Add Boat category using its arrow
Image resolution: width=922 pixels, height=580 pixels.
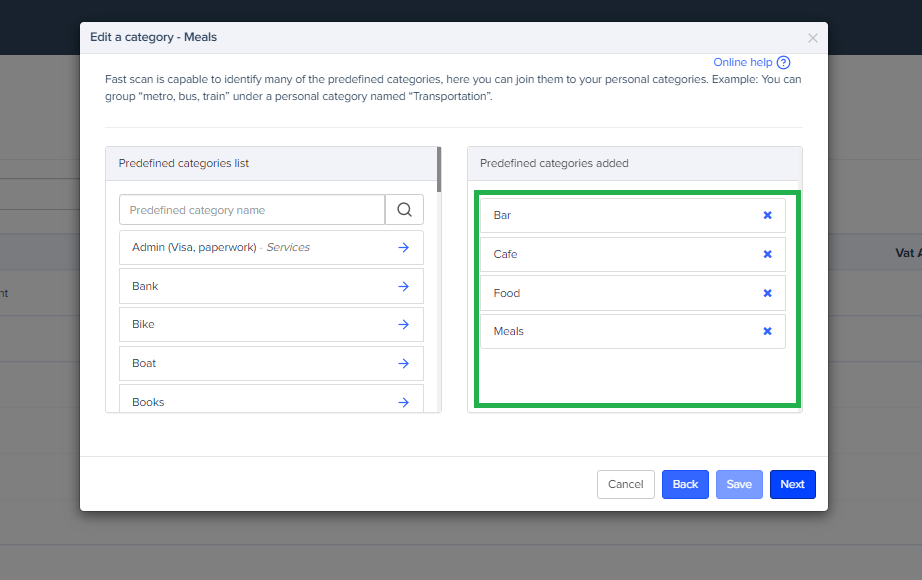click(403, 364)
